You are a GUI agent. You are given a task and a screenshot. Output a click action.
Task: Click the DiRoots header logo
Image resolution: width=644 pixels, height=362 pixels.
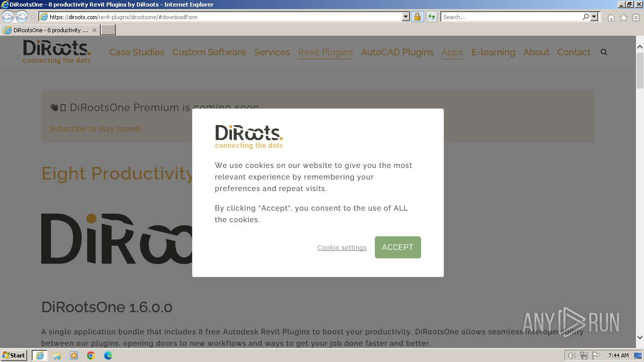(x=57, y=52)
